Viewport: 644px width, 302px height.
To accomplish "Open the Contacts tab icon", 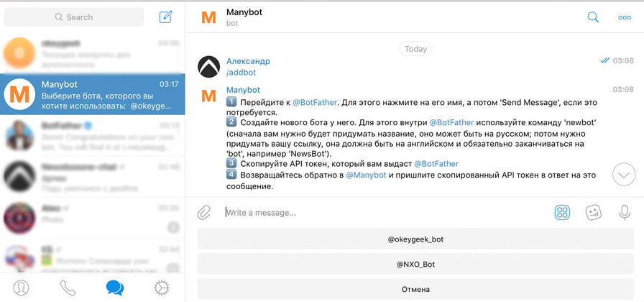I will (x=22, y=288).
